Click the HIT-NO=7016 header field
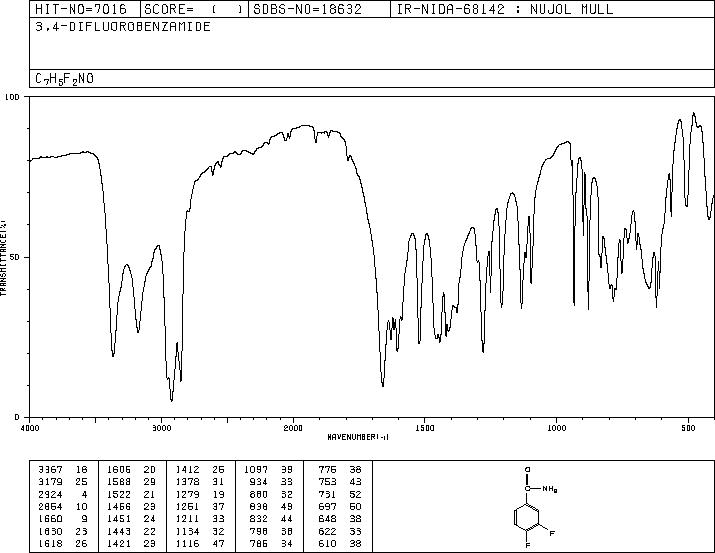Viewport: 715px width, 553px height. pos(81,9)
